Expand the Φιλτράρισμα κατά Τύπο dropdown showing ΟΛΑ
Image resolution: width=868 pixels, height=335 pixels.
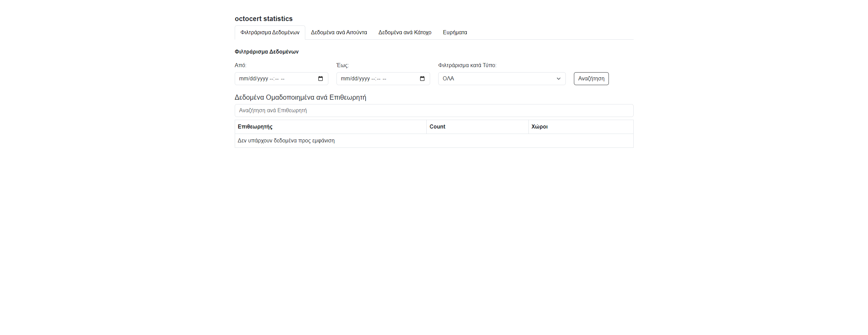tap(501, 79)
